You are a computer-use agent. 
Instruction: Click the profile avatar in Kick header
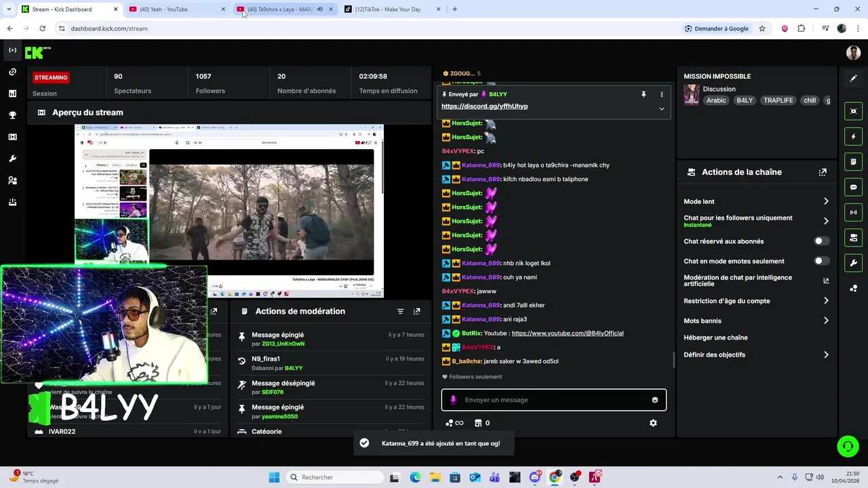[853, 52]
